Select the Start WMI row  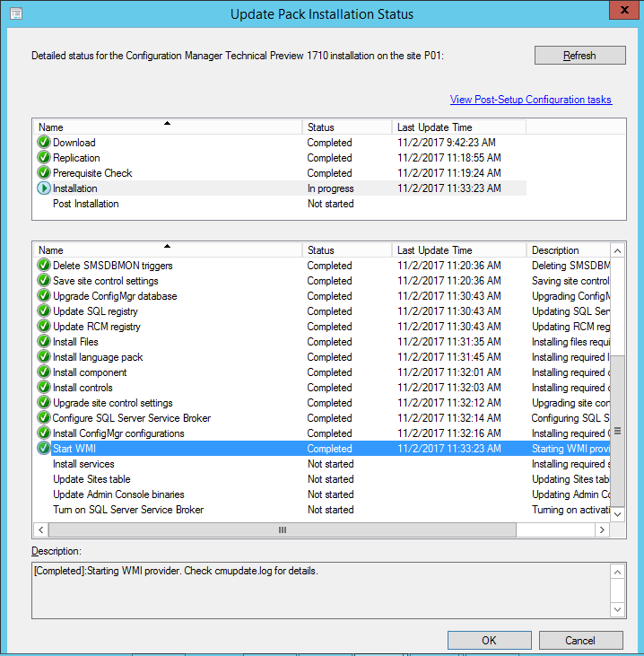(322, 449)
